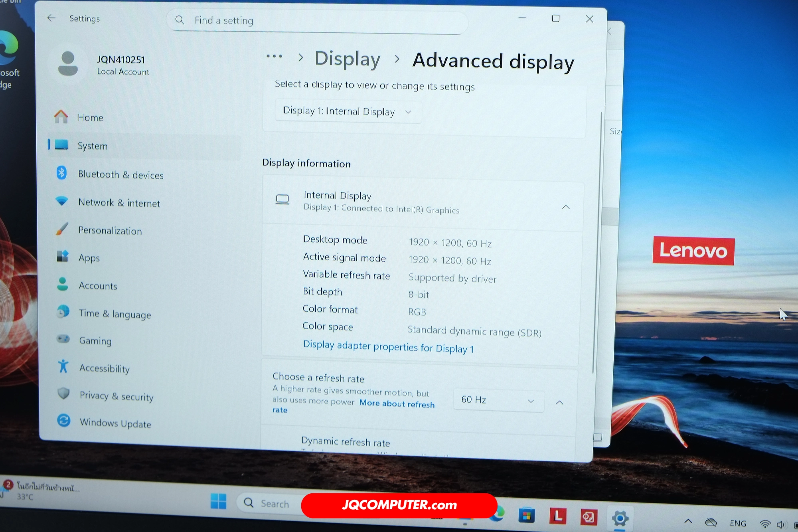The image size is (798, 532).
Task: Click the More about refresh rate link
Action: click(396, 404)
